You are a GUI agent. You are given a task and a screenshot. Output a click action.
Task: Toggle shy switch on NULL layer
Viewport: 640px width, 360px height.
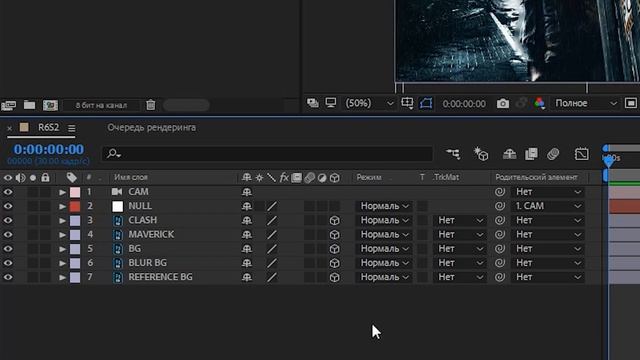point(247,206)
